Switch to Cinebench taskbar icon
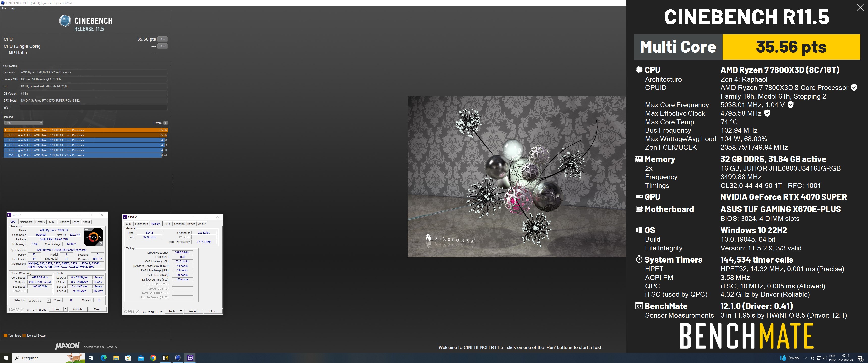 pyautogui.click(x=178, y=358)
